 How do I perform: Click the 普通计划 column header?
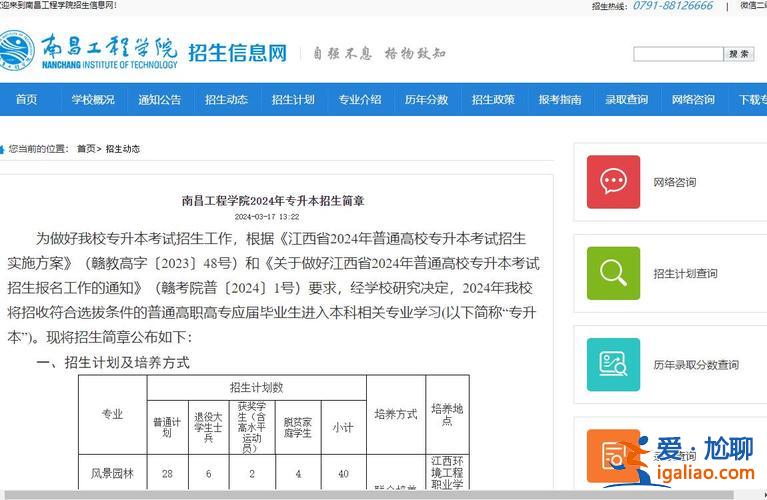coord(167,427)
